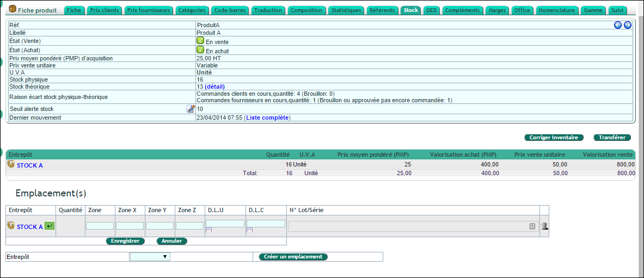Viewport: 644px width, 278px height.
Task: Click the D.L.C date input field
Action: click(x=266, y=224)
